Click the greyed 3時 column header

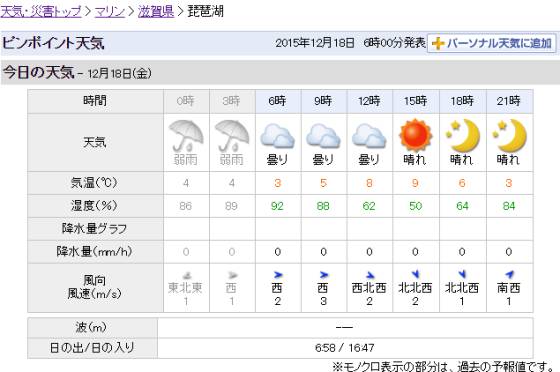(232, 101)
